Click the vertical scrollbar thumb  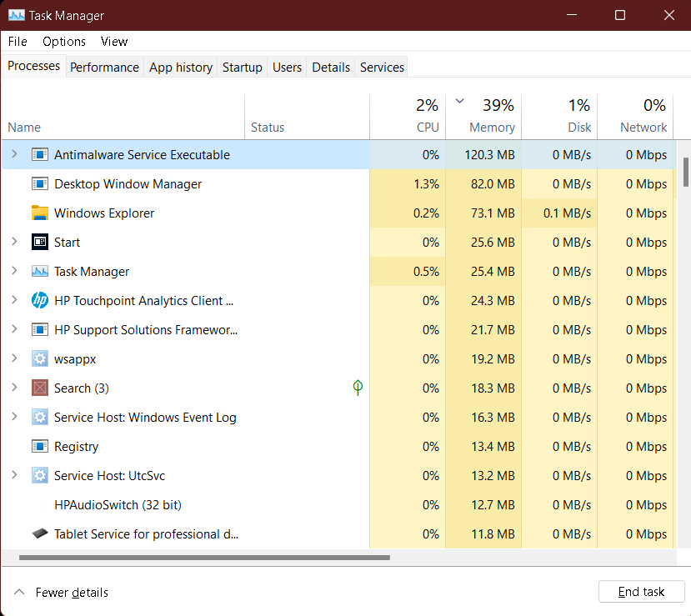(x=686, y=172)
